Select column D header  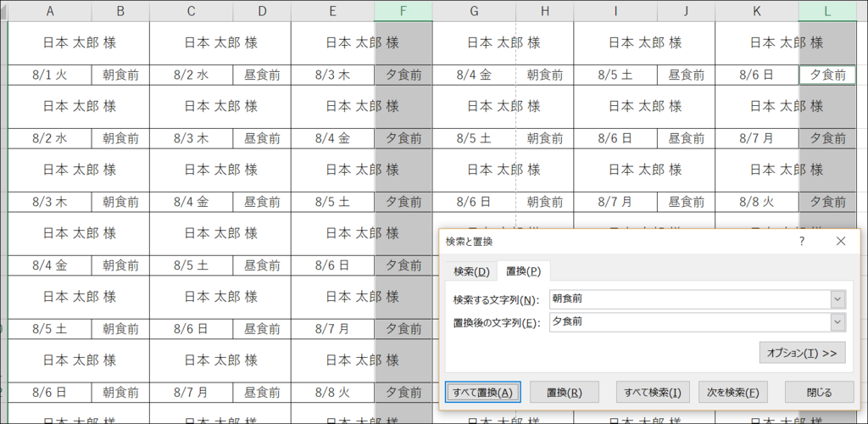click(x=262, y=11)
